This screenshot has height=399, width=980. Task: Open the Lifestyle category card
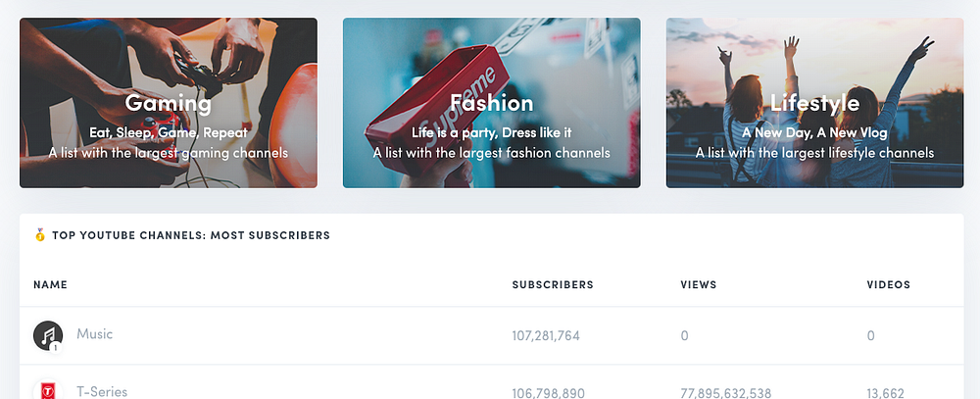(814, 103)
